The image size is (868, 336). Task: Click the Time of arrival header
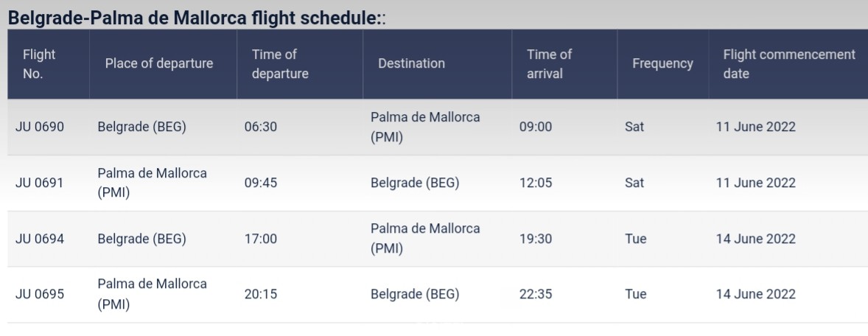(x=549, y=63)
